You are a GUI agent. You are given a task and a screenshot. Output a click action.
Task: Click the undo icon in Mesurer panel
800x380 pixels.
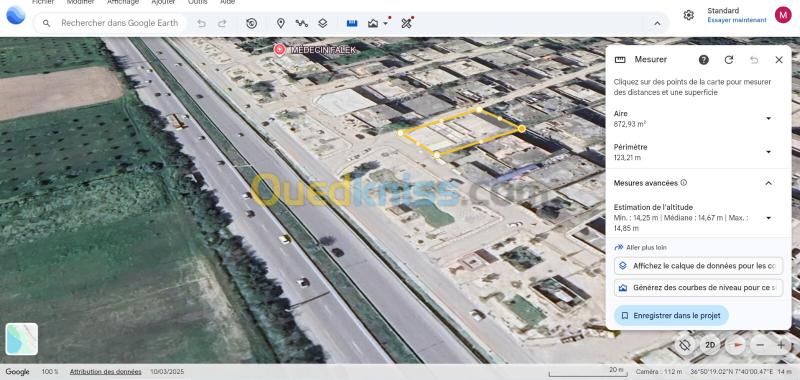(754, 60)
